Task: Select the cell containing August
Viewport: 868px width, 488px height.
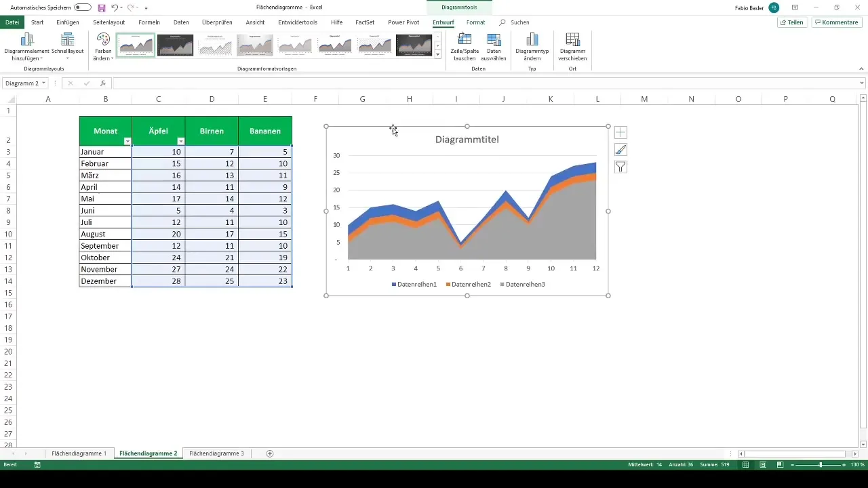Action: point(106,234)
